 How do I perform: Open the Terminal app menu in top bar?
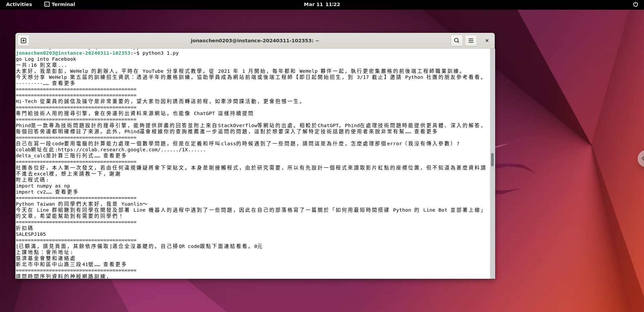(60, 4)
